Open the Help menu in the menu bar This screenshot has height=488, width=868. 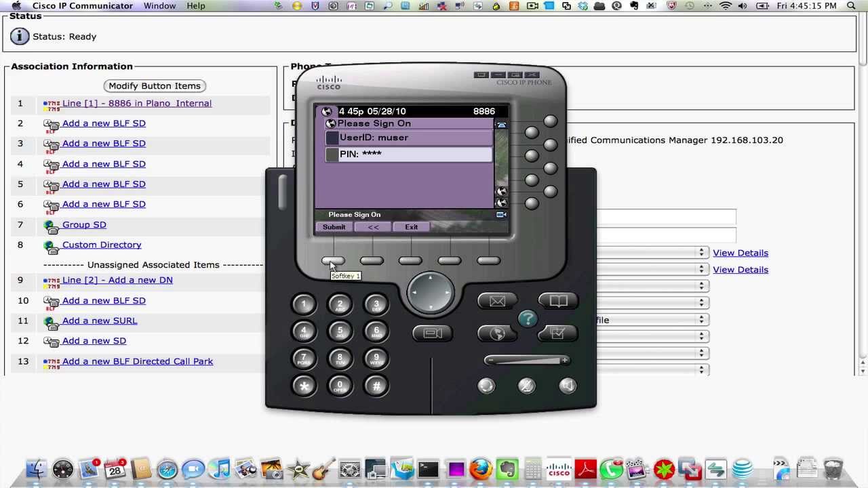click(x=196, y=6)
